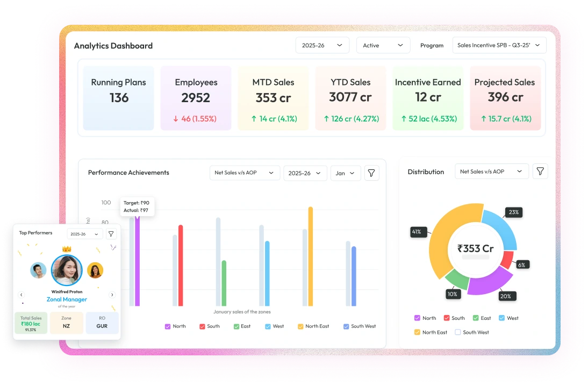588x386 pixels.
Task: Open Sales Incentive SPB program dropdown
Action: pos(499,46)
